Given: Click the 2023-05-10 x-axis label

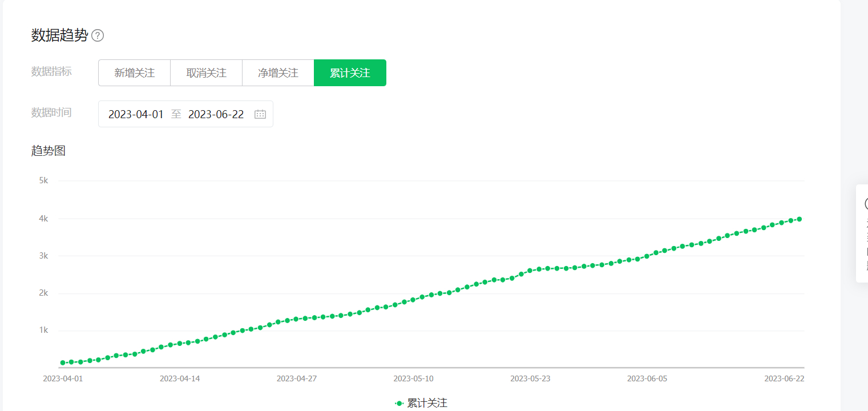Looking at the screenshot, I should pos(413,378).
